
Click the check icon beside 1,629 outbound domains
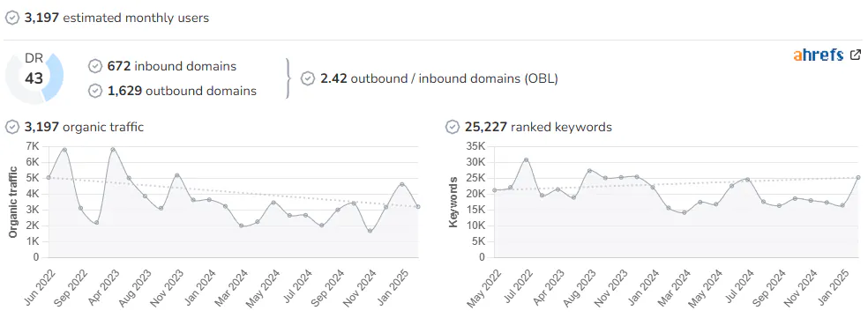95,91
